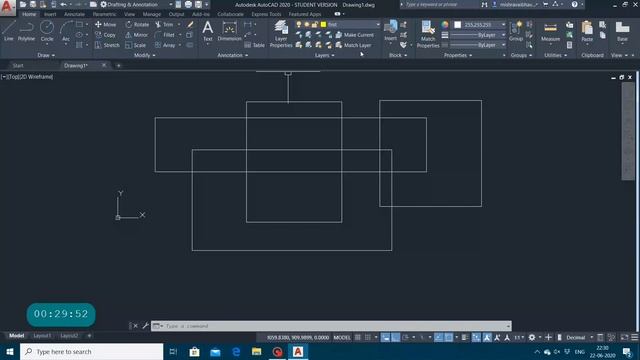Click the Move tool

(106, 24)
